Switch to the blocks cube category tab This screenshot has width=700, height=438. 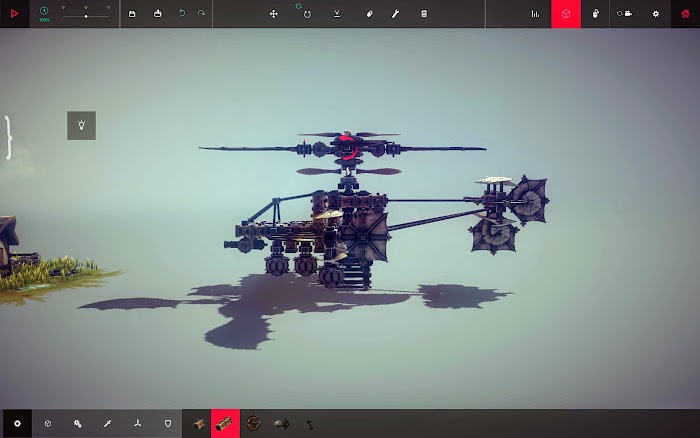click(x=48, y=423)
